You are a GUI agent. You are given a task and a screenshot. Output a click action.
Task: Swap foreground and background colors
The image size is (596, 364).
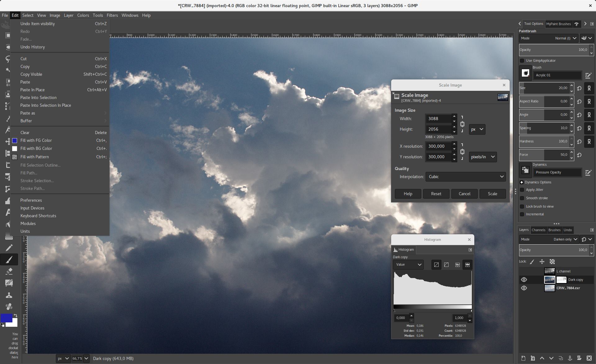click(16, 315)
